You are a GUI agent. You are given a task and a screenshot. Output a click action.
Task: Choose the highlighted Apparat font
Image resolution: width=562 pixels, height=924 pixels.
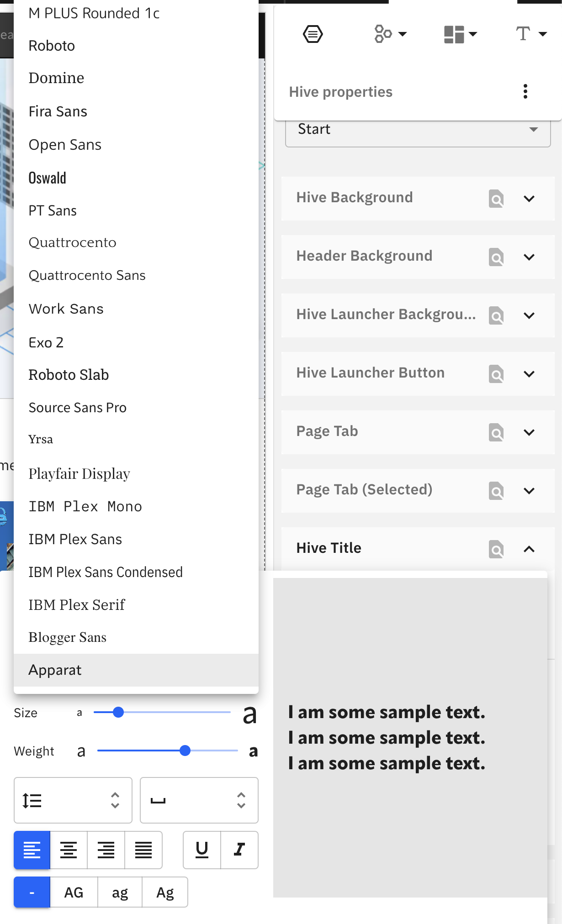tap(136, 670)
